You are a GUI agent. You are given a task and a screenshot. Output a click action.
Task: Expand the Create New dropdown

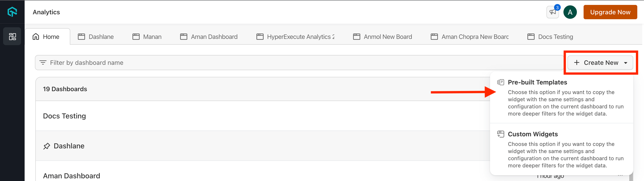[600, 62]
